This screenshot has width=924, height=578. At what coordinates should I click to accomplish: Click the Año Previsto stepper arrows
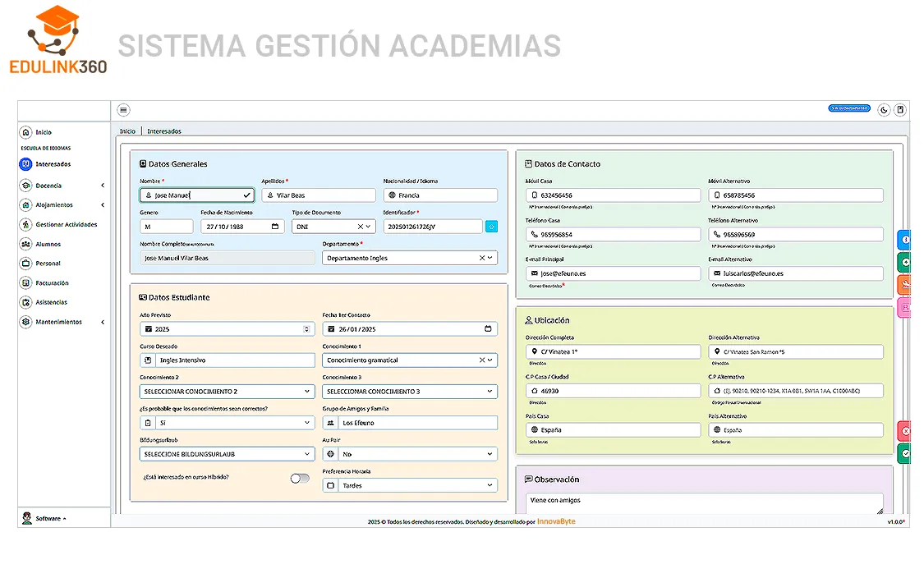tap(306, 329)
